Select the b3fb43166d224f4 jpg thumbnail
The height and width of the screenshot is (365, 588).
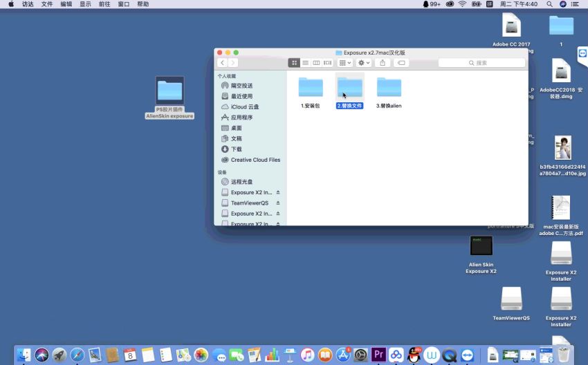pyautogui.click(x=563, y=148)
